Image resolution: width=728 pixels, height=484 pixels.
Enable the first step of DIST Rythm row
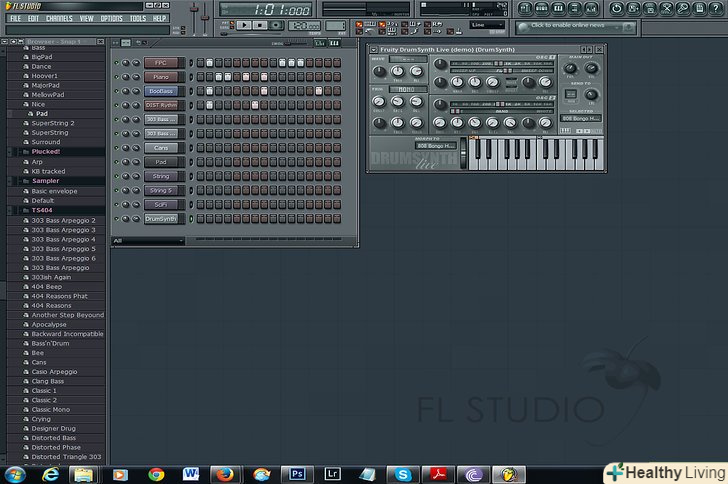[x=199, y=105]
